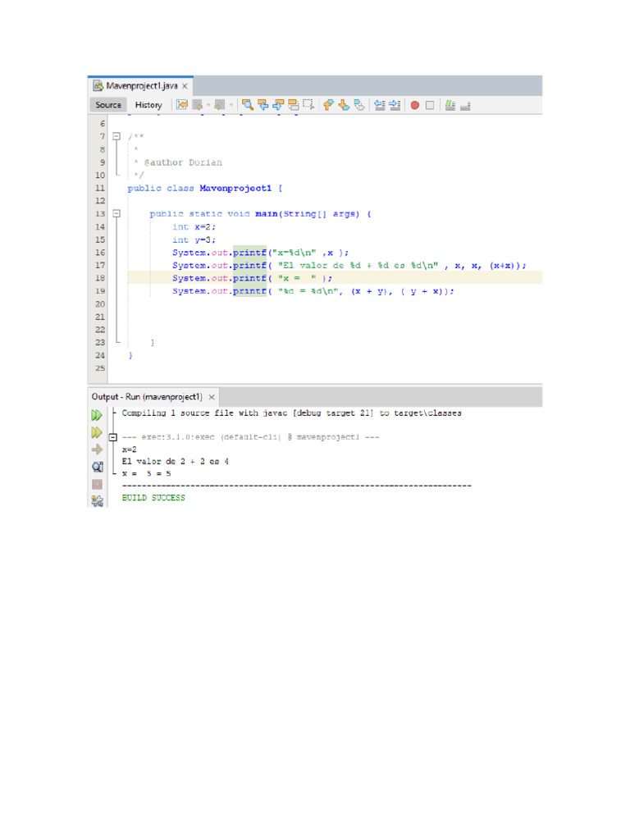Close the Output Run mavenproject1 tab
The width and height of the screenshot is (630, 840).
[212, 396]
